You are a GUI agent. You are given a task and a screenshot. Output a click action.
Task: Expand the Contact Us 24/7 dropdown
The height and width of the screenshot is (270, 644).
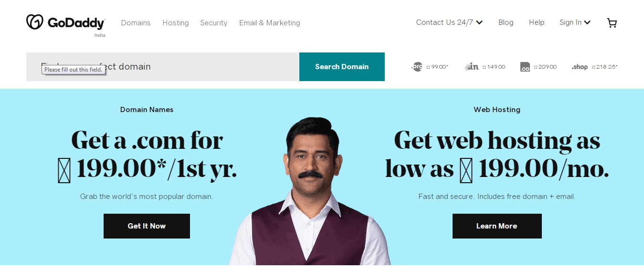(449, 22)
